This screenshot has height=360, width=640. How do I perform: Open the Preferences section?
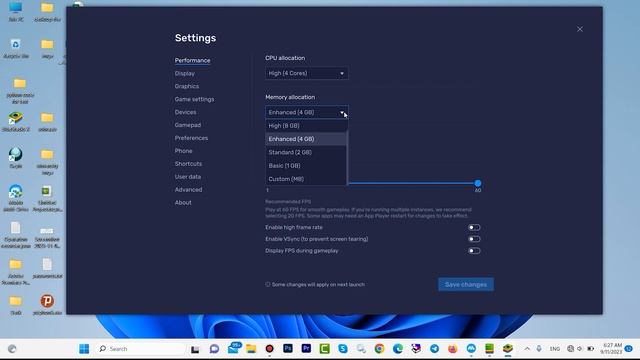pos(191,138)
